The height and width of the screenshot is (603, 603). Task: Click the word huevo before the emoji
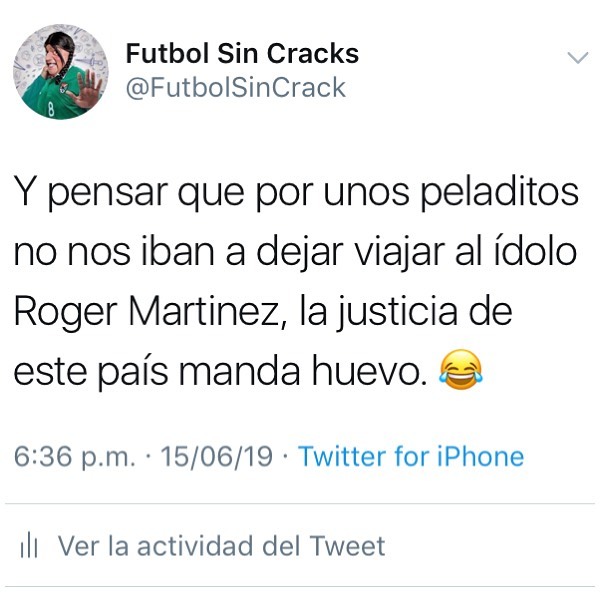click(369, 370)
